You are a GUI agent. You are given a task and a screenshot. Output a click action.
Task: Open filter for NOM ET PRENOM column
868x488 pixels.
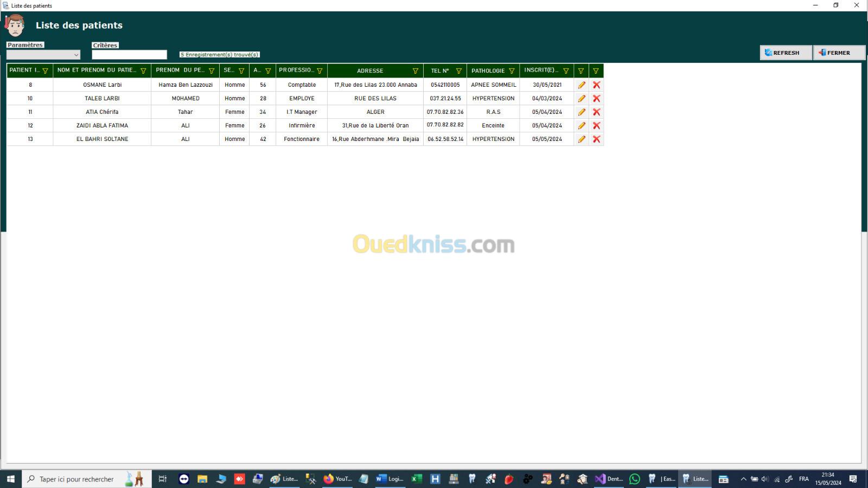click(143, 71)
